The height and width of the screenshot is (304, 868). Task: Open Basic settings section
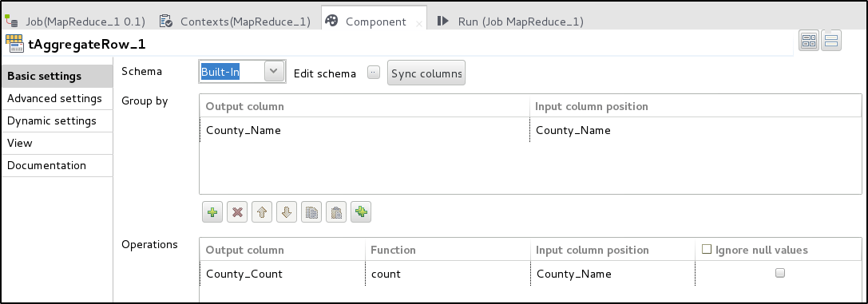tap(57, 77)
